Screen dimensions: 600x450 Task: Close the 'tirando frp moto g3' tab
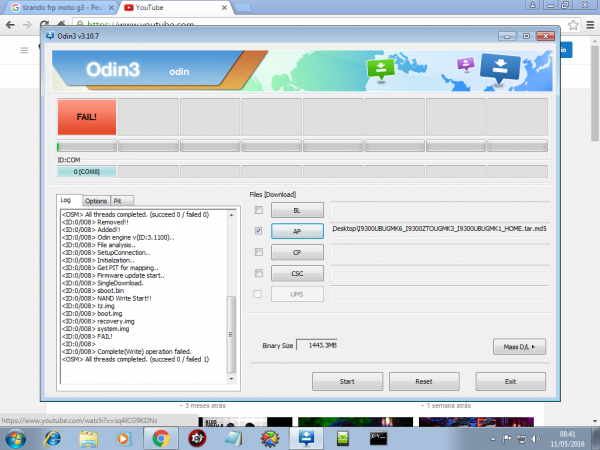coord(111,8)
